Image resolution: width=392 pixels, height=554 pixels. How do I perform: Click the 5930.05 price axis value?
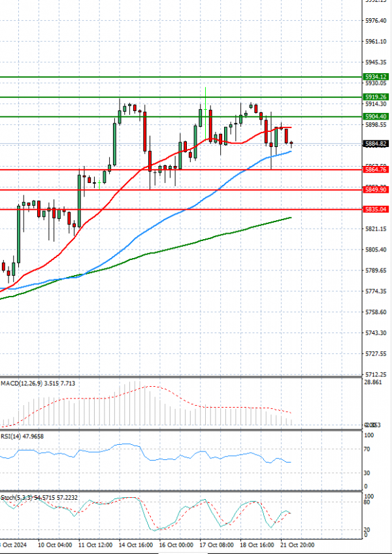376,84
